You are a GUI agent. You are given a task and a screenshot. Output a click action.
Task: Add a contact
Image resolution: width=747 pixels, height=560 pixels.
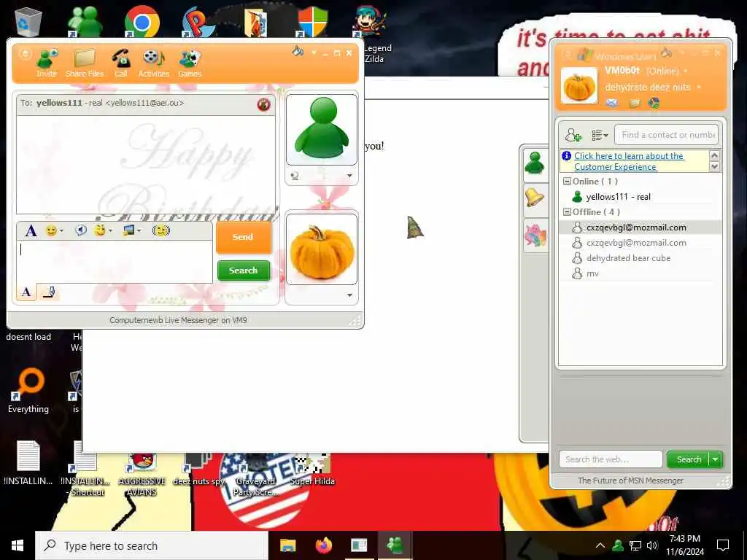click(x=573, y=135)
